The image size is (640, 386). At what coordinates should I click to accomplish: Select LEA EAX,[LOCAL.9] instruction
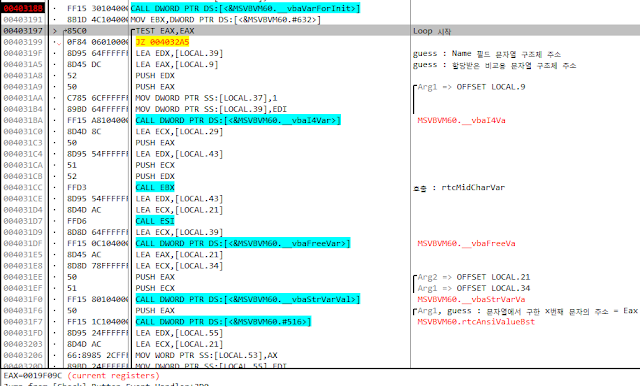(177, 64)
